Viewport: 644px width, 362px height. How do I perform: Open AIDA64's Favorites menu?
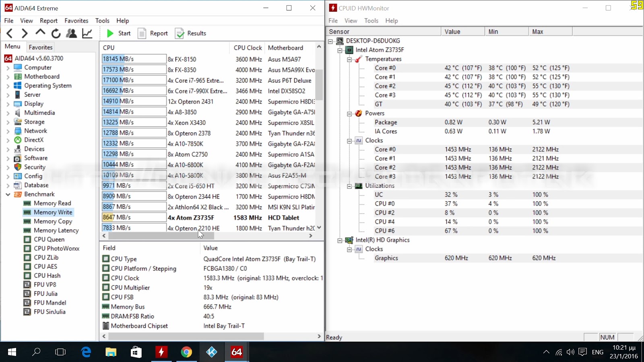(76, 21)
